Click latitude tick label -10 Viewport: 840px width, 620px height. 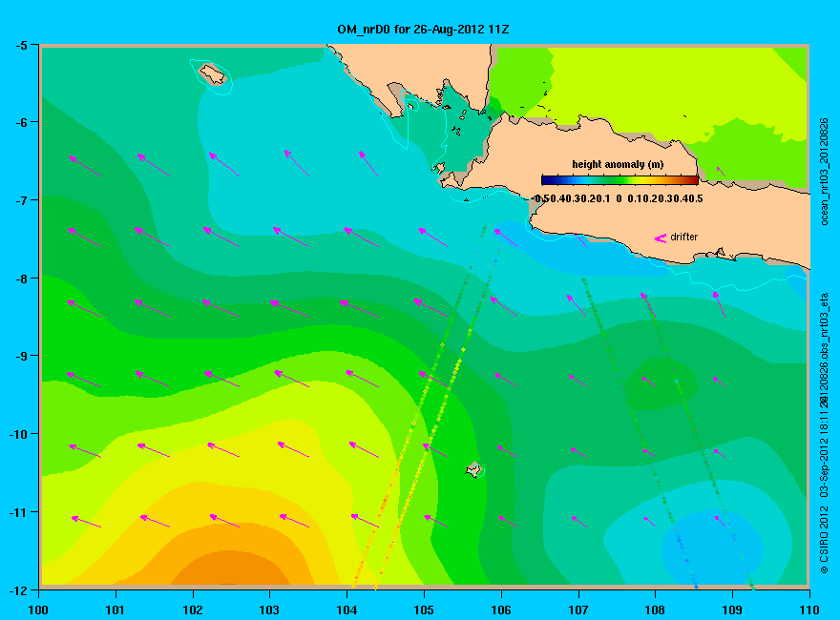point(19,434)
